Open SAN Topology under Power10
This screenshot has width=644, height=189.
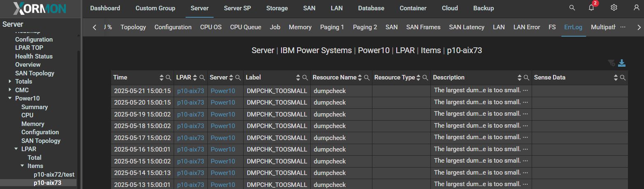click(x=41, y=141)
